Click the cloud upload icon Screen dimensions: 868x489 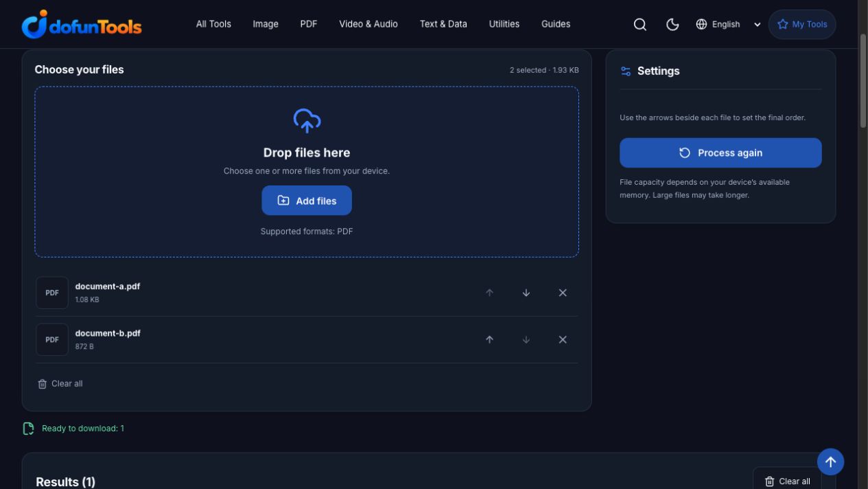point(307,121)
